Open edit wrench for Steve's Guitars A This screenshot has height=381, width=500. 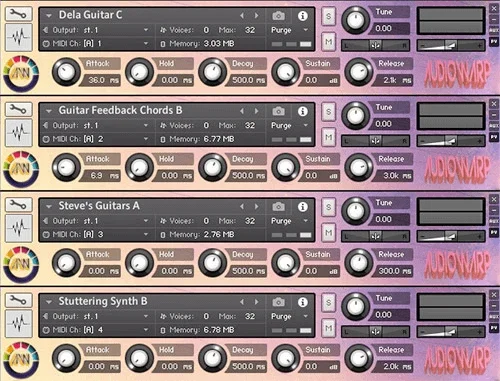[19, 205]
